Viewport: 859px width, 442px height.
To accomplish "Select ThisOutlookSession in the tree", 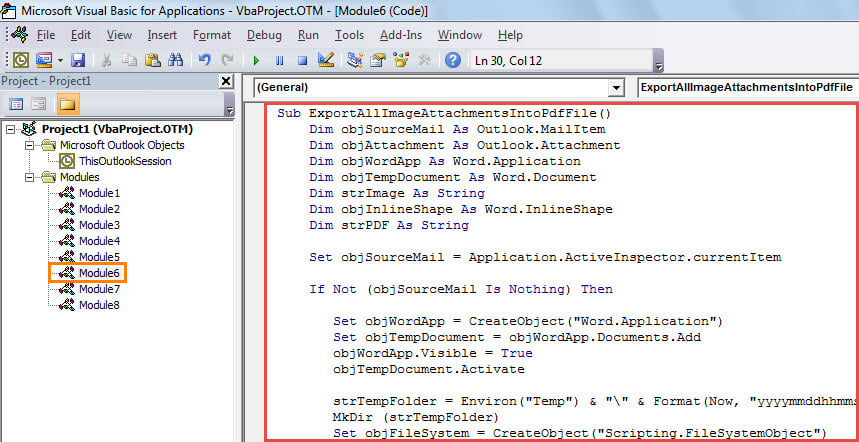I will point(125,161).
